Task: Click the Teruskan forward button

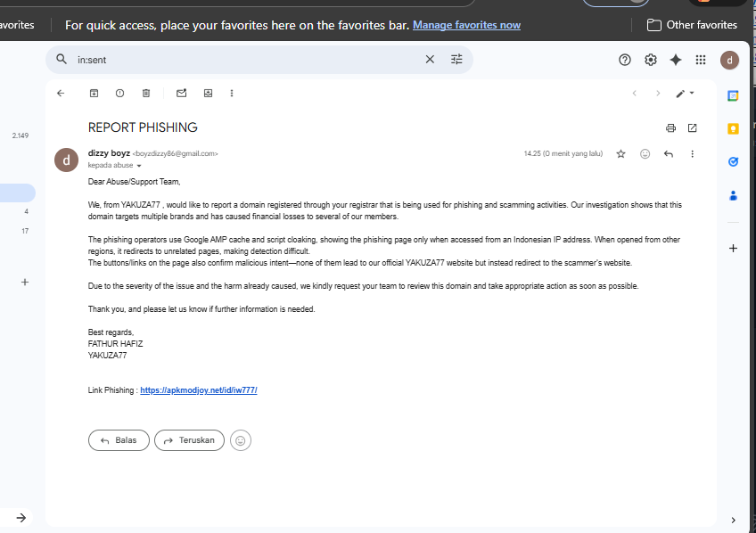Action: click(x=190, y=440)
